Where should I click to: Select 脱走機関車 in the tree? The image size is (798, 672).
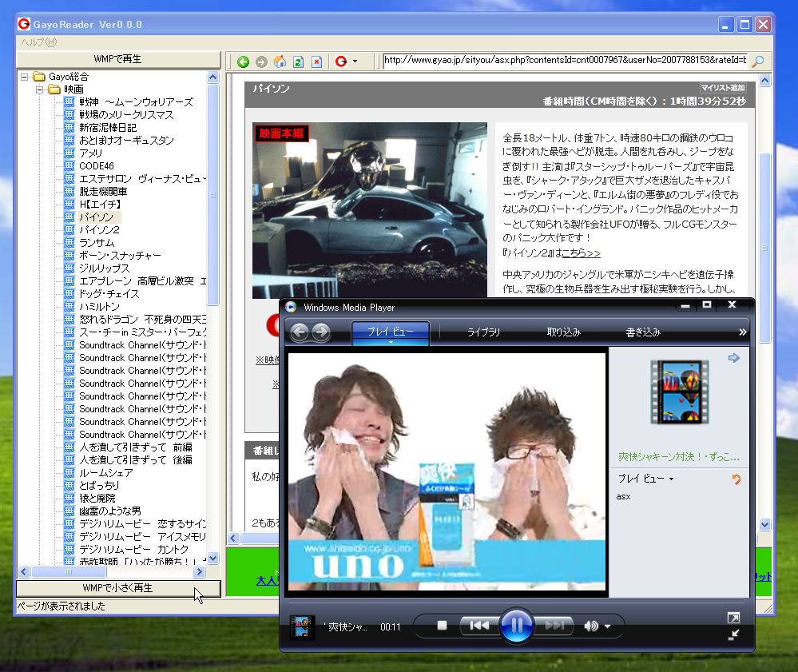coord(103,192)
